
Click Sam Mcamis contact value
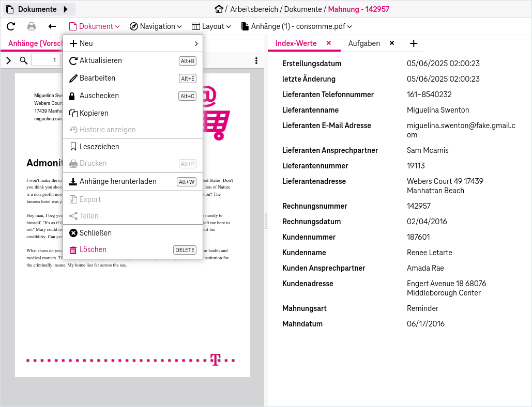428,150
